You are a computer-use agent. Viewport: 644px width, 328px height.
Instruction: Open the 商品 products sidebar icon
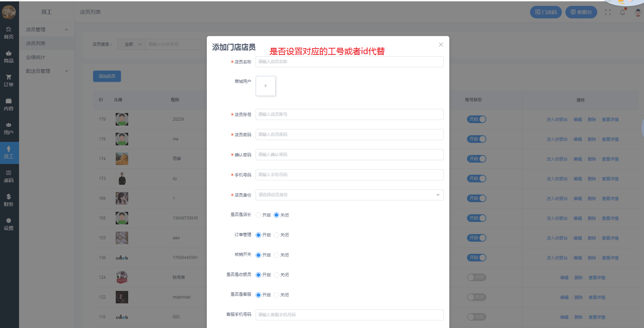pyautogui.click(x=9, y=57)
